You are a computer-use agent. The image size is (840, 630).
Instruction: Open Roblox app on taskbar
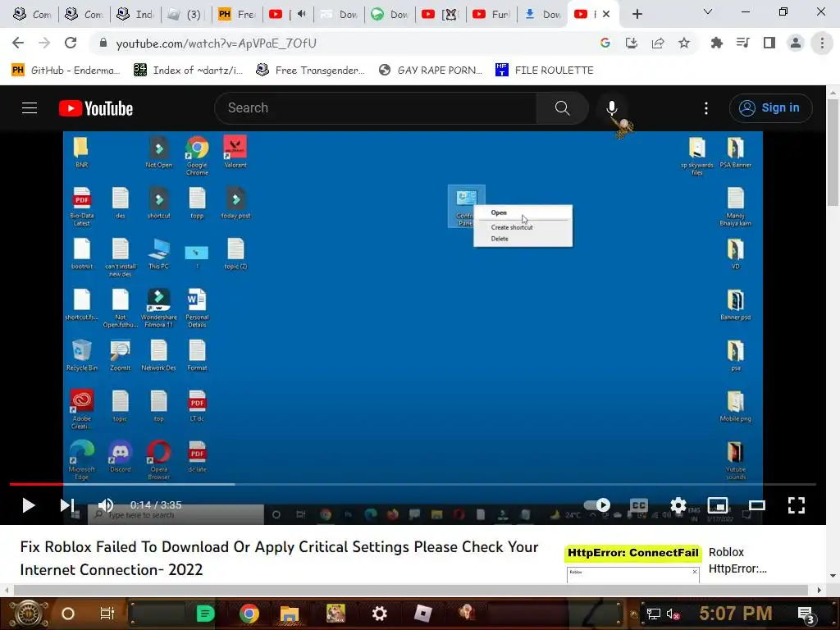click(422, 614)
